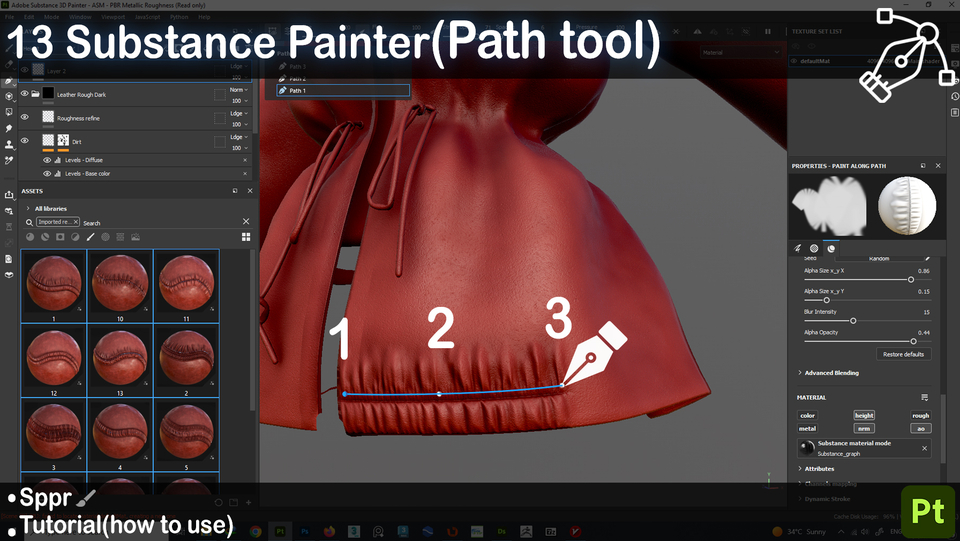The width and height of the screenshot is (960, 541).
Task: Select the Paint along path tool
Action: pyautogui.click(x=9, y=81)
